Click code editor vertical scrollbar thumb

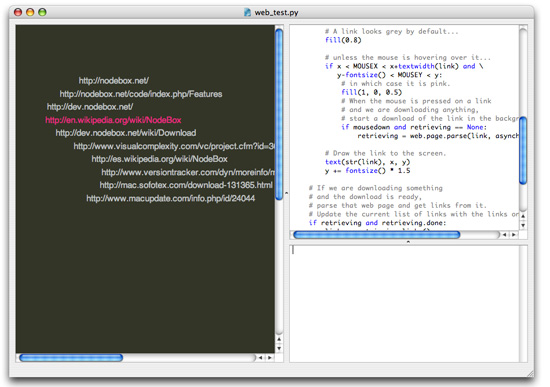click(523, 151)
